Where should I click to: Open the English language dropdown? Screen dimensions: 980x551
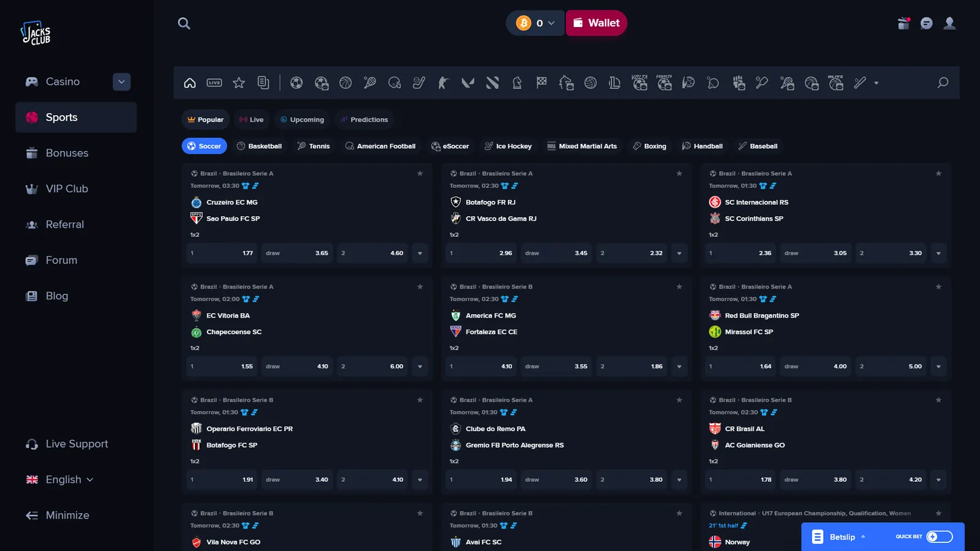[x=60, y=479]
